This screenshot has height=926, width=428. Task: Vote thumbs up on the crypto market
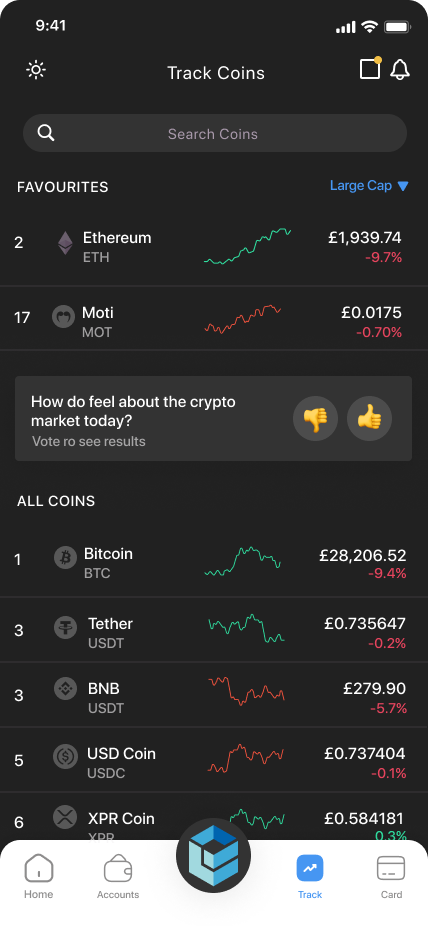coord(370,419)
